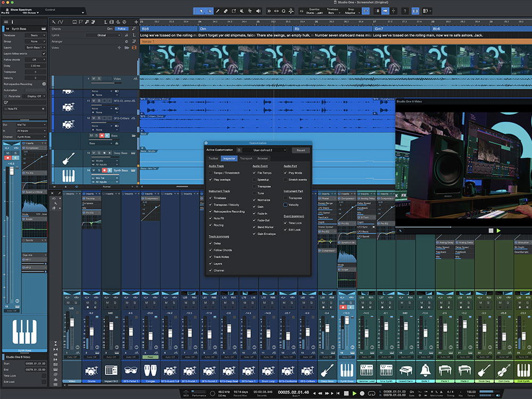Enable the Velocity checkbox under Instrument Part
This screenshot has height=399, width=532.
(x=286, y=204)
